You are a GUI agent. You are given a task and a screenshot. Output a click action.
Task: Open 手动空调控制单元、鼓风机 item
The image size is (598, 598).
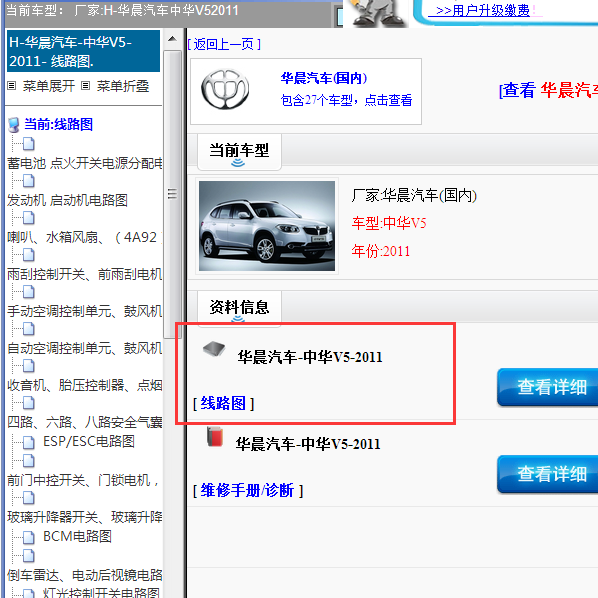[85, 311]
